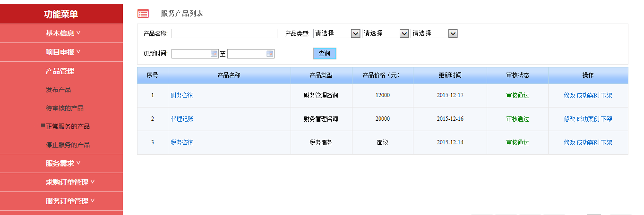
Task: Click 下架 for the 税务咨询 product
Action: point(607,142)
